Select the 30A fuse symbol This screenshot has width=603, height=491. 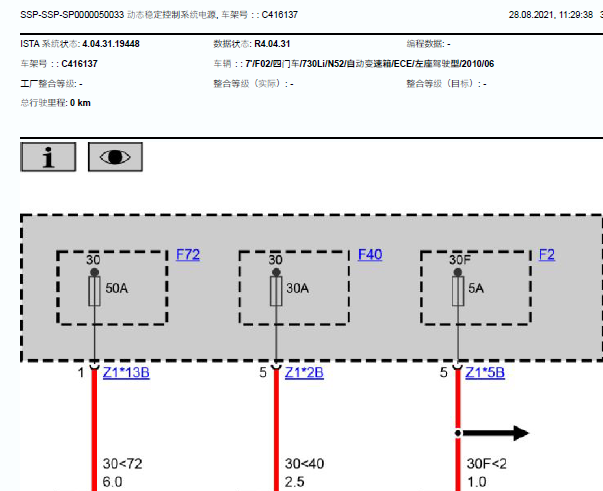tap(276, 291)
